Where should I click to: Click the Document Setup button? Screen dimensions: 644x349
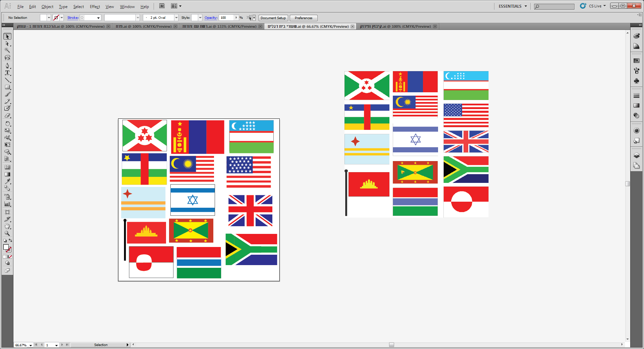(273, 18)
